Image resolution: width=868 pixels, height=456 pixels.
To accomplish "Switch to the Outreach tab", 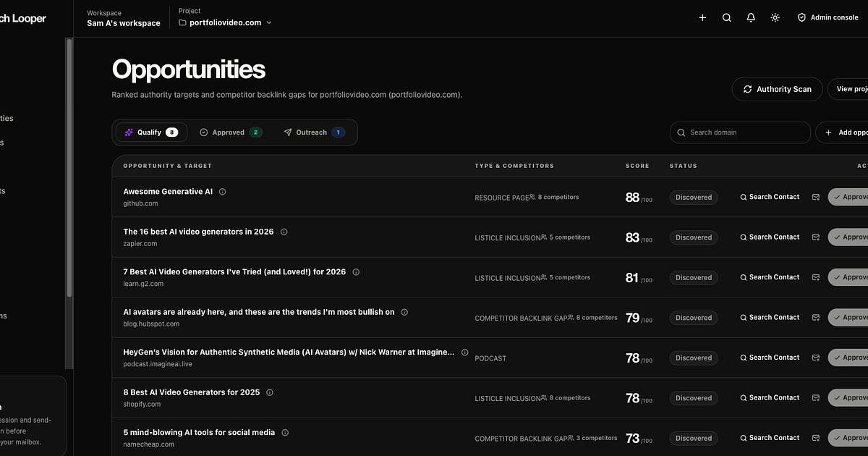I will point(314,132).
